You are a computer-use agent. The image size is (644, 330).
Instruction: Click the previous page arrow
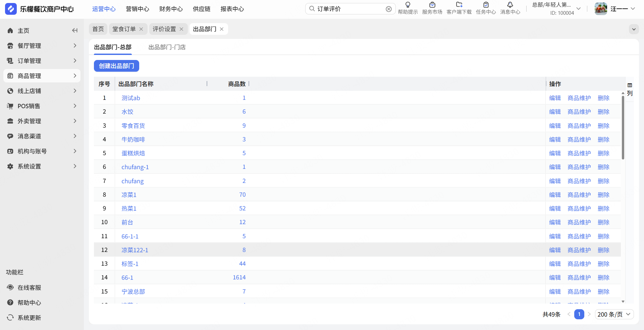coord(569,314)
